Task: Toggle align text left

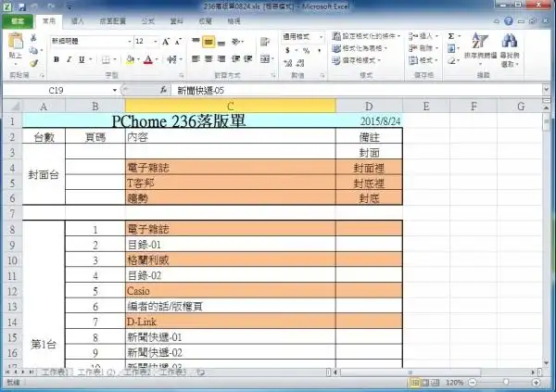Action: tap(196, 58)
